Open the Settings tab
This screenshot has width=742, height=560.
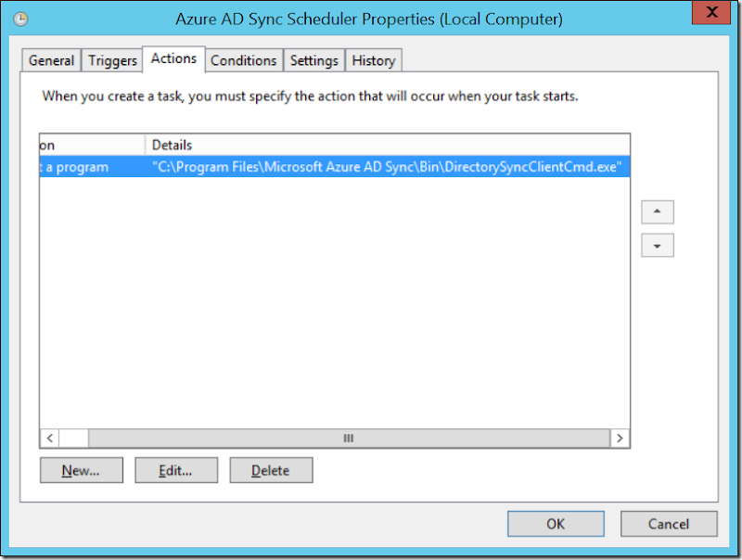click(x=313, y=60)
